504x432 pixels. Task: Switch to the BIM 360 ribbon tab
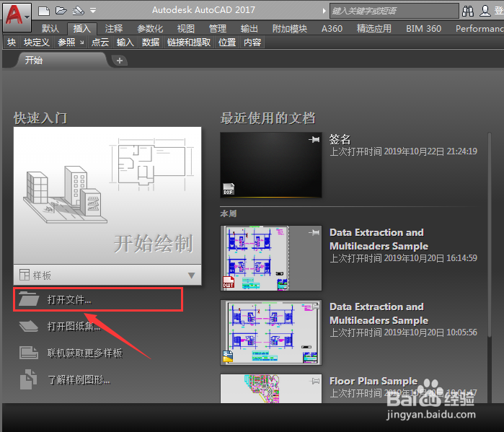pyautogui.click(x=424, y=29)
